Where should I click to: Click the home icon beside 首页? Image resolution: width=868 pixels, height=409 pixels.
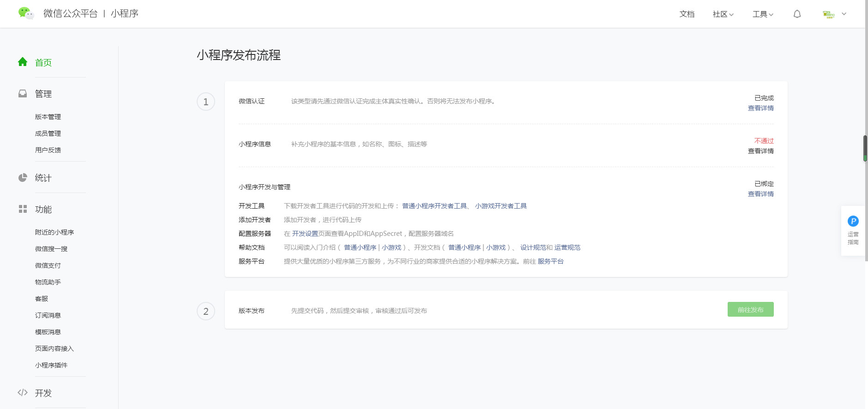coord(23,62)
